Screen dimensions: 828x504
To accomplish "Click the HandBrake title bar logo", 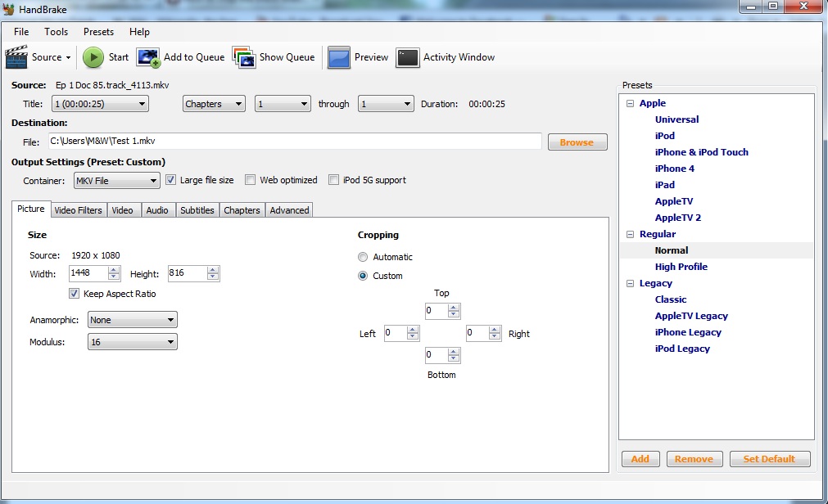I will click(x=9, y=9).
